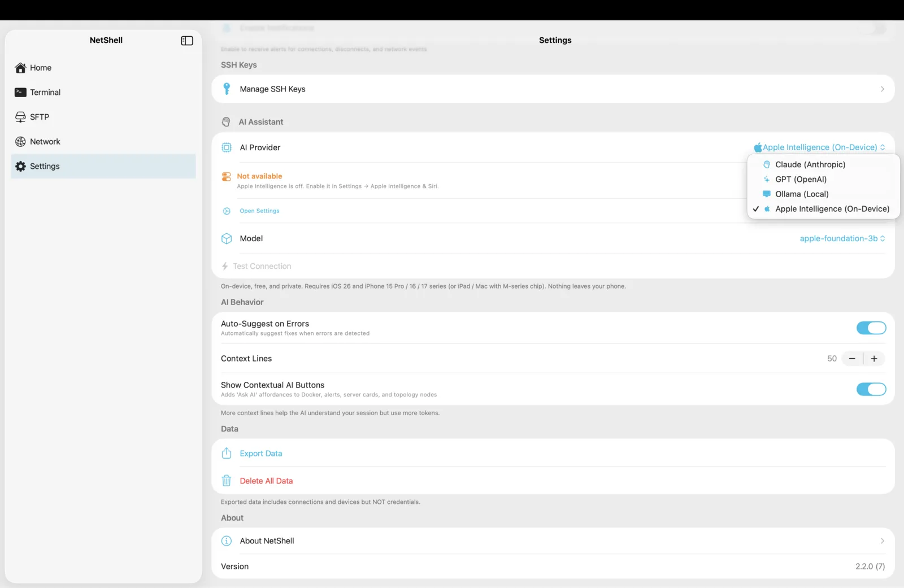This screenshot has width=904, height=588.
Task: Increase Context Lines with plus button
Action: [874, 359]
